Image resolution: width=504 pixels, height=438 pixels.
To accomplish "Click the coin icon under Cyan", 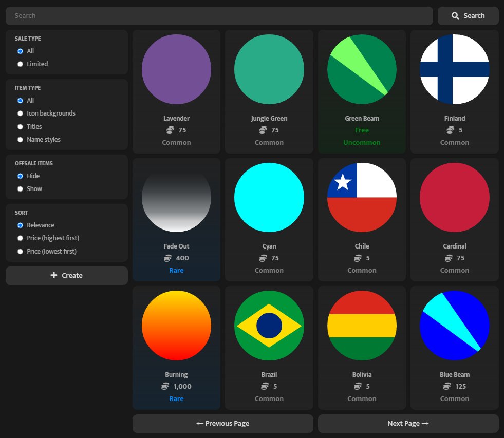I will coord(263,258).
